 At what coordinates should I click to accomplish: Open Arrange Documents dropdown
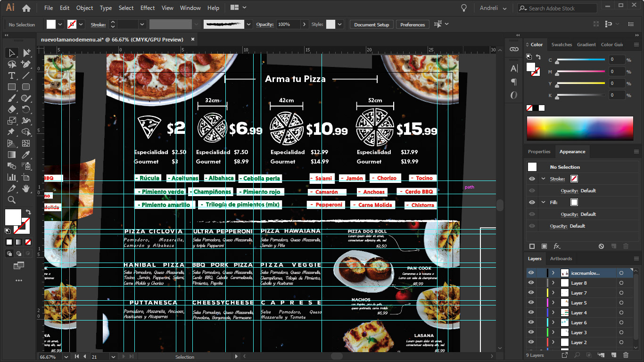click(239, 8)
